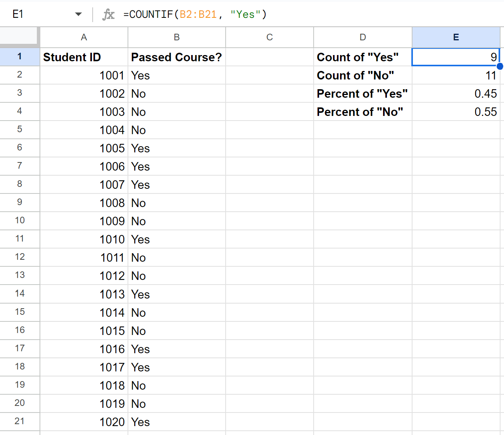Viewport: 504px width, 435px height.
Task: Click the 'Passed Course?' header cell
Action: [x=177, y=57]
